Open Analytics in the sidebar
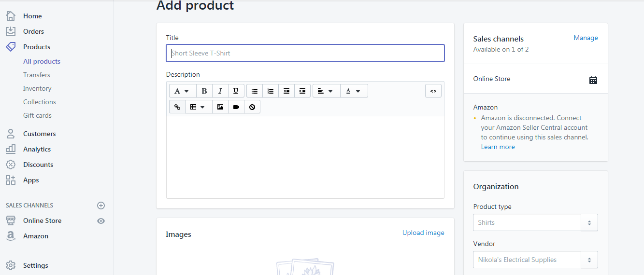This screenshot has width=644, height=275. coord(37,149)
